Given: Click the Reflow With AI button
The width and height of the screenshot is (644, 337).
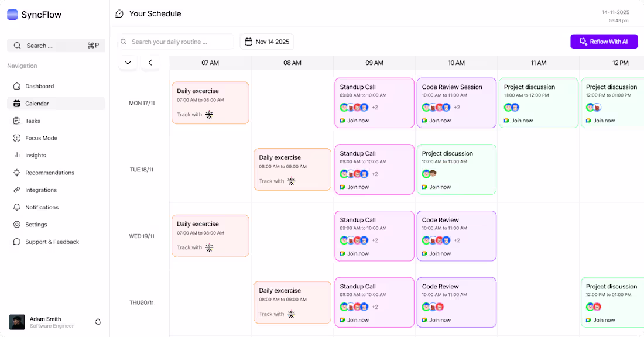Looking at the screenshot, I should tap(604, 42).
